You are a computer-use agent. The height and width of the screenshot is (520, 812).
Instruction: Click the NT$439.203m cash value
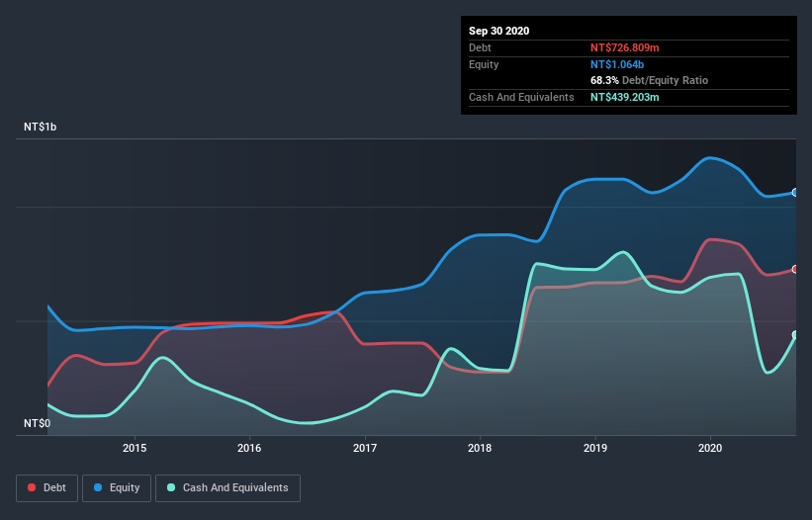[x=624, y=97]
